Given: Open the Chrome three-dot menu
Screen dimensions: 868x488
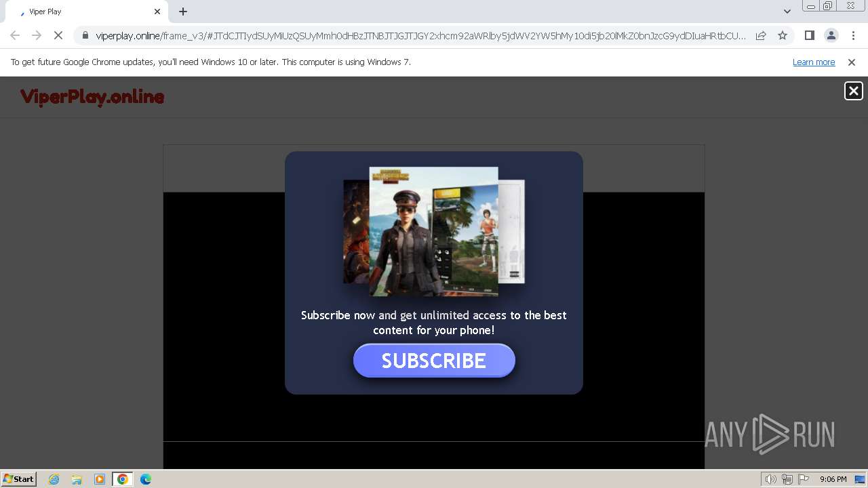Looking at the screenshot, I should pyautogui.click(x=853, y=35).
